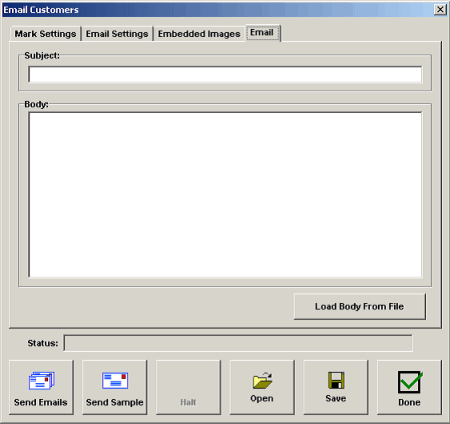Click the Email Customers title bar
The height and width of the screenshot is (424, 450).
click(x=217, y=10)
